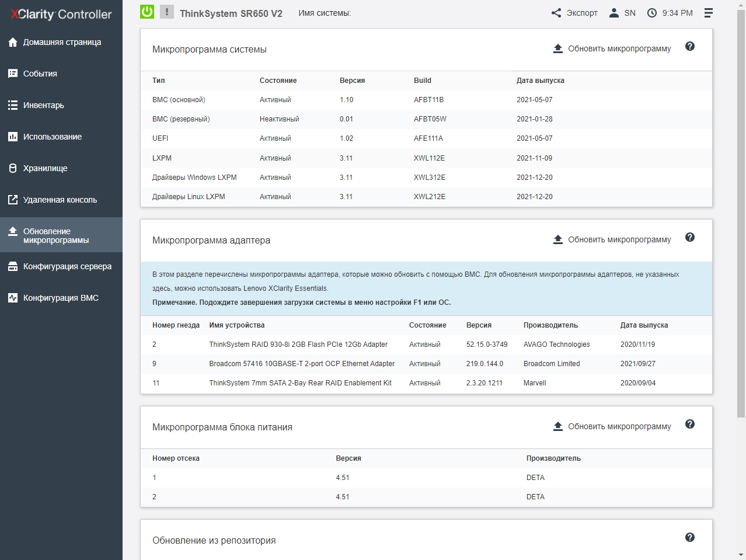Click the Инвентарь list icon

(13, 105)
